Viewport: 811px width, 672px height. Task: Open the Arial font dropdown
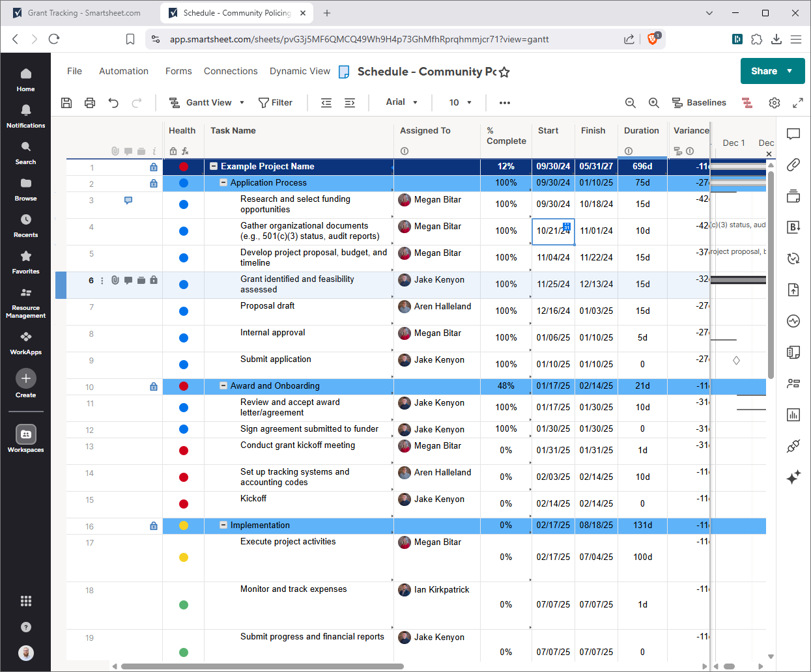[401, 102]
